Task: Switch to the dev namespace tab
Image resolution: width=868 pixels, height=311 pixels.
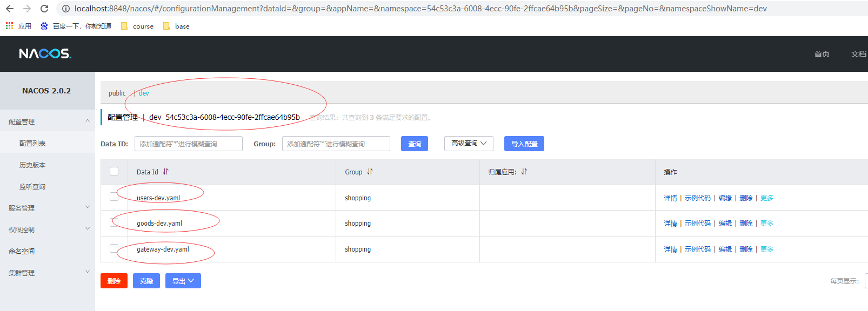Action: [x=144, y=93]
